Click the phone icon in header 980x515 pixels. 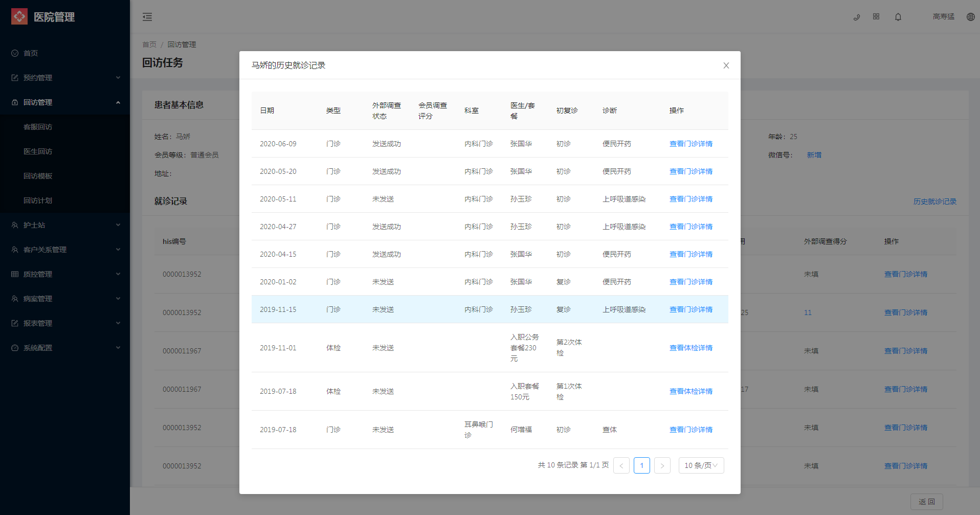pos(857,17)
